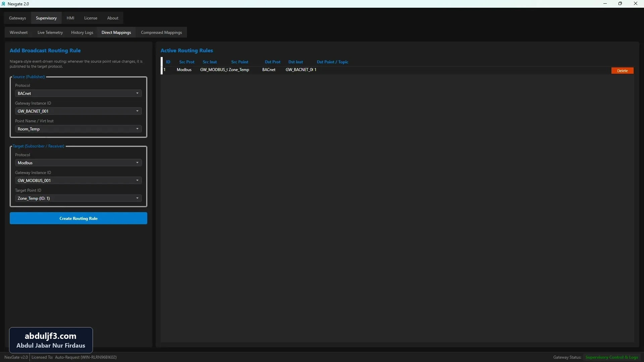Click the Dst Point / Topic column header
This screenshot has height=362, width=644.
point(332,62)
